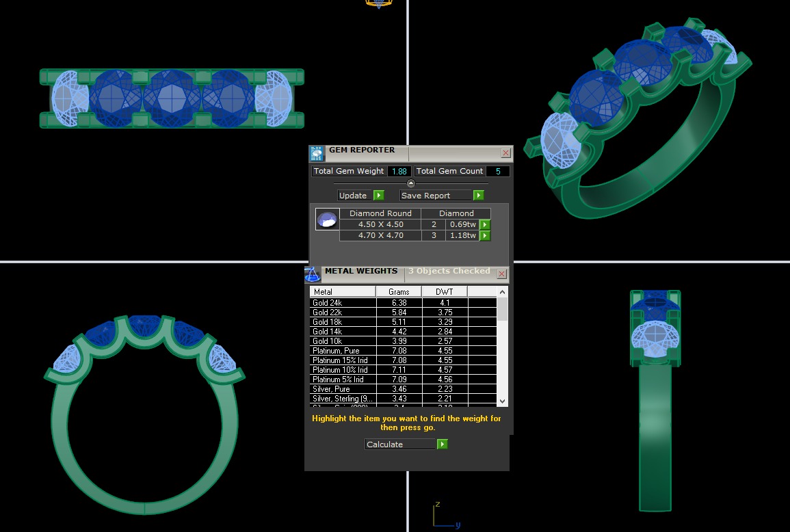The image size is (790, 532).
Task: Click the diamond gem thumbnail icon
Action: coord(328,220)
